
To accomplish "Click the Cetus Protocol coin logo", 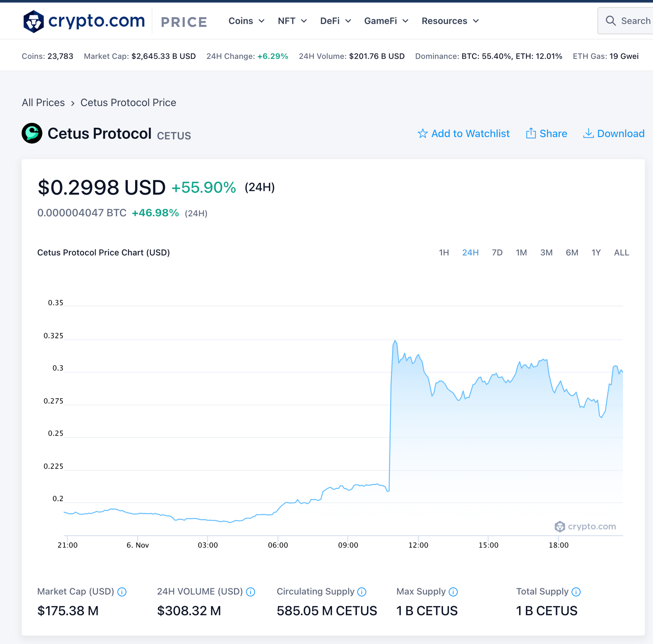I will pos(32,133).
